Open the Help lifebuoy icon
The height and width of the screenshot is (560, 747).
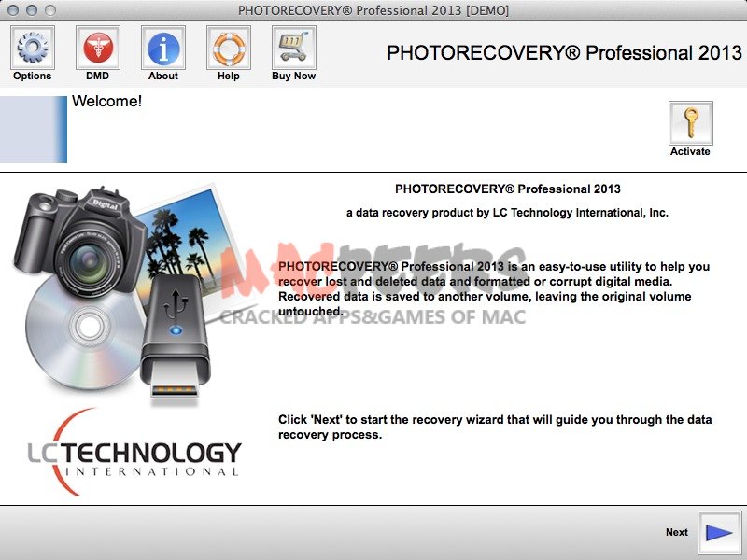(x=228, y=48)
